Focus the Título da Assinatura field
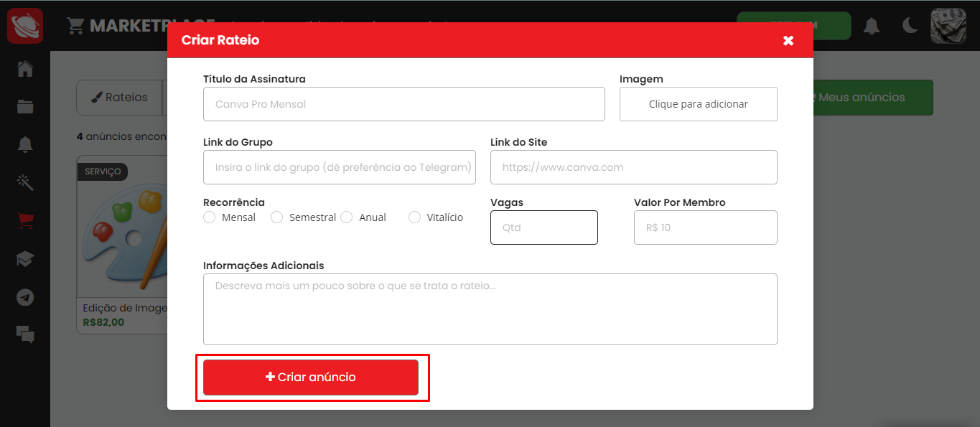980x427 pixels. (403, 104)
